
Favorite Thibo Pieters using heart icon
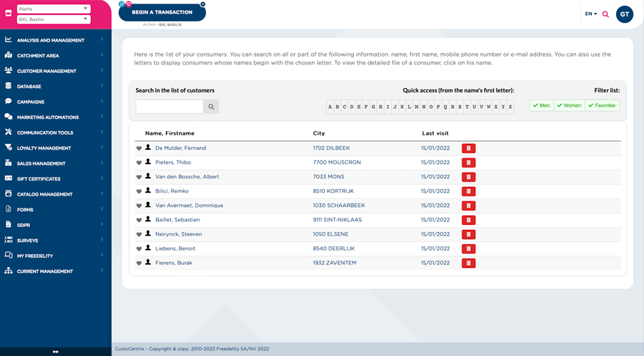(x=140, y=163)
